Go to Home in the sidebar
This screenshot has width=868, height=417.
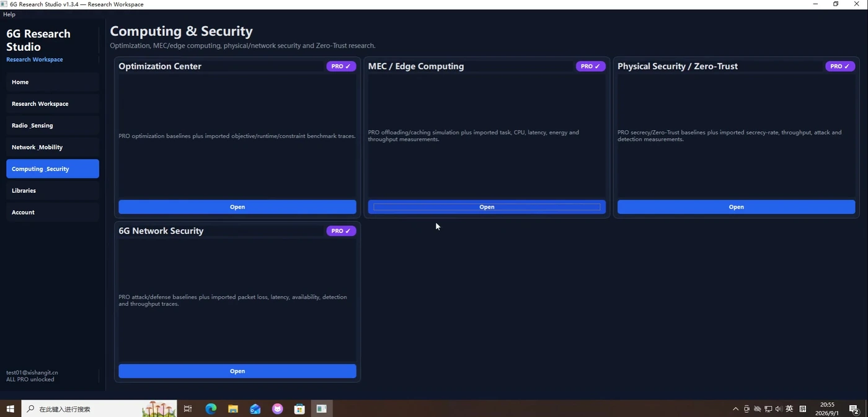point(53,82)
